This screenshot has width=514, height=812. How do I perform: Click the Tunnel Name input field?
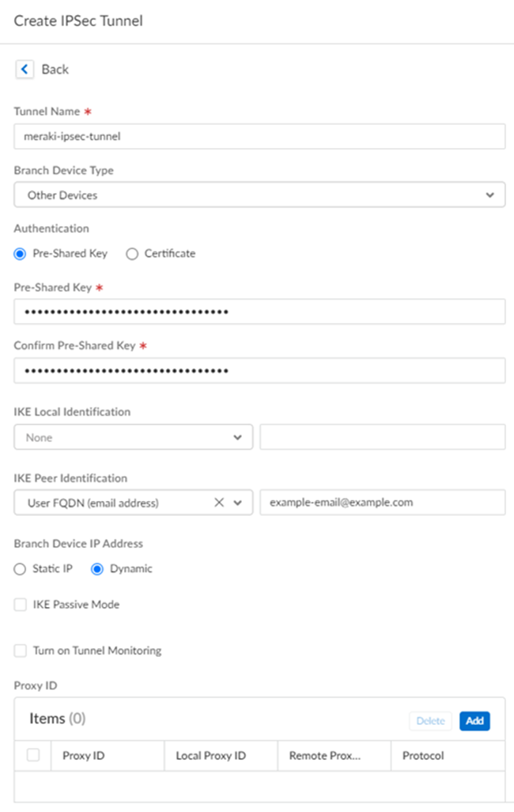pyautogui.click(x=259, y=136)
